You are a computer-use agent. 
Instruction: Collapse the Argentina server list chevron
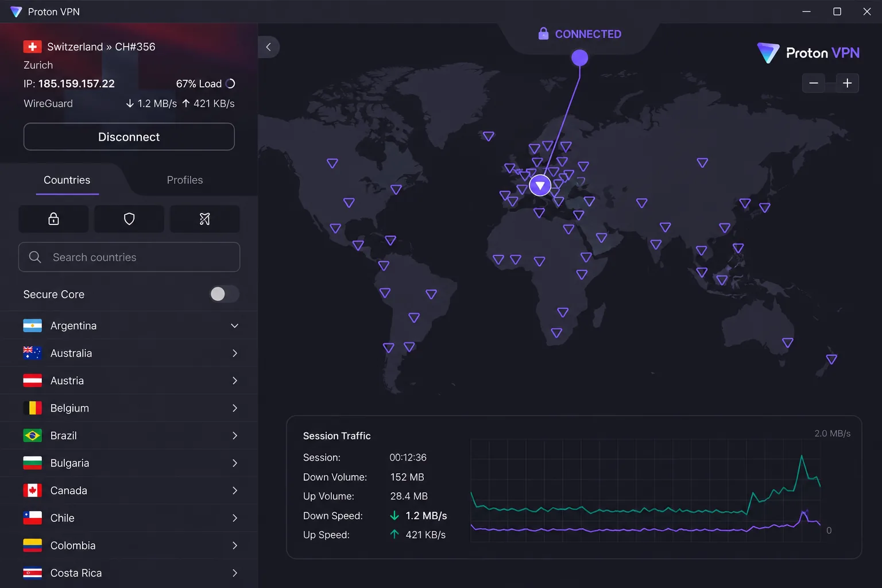[x=234, y=326]
